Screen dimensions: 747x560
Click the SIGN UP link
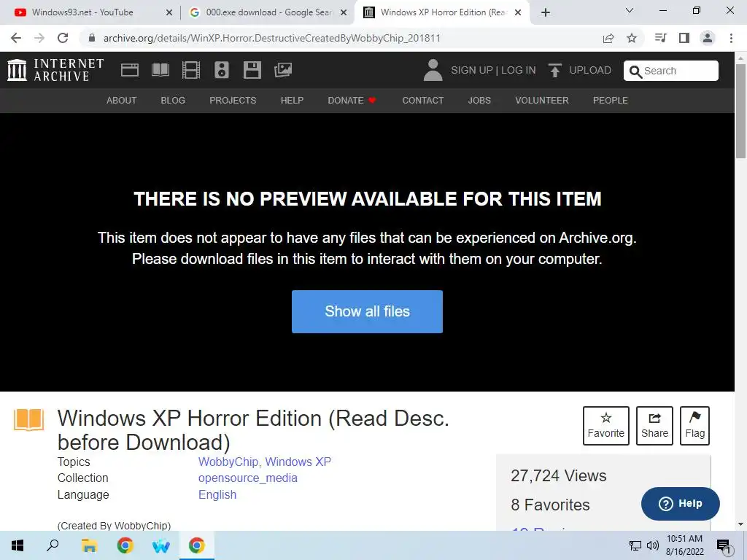tap(472, 71)
